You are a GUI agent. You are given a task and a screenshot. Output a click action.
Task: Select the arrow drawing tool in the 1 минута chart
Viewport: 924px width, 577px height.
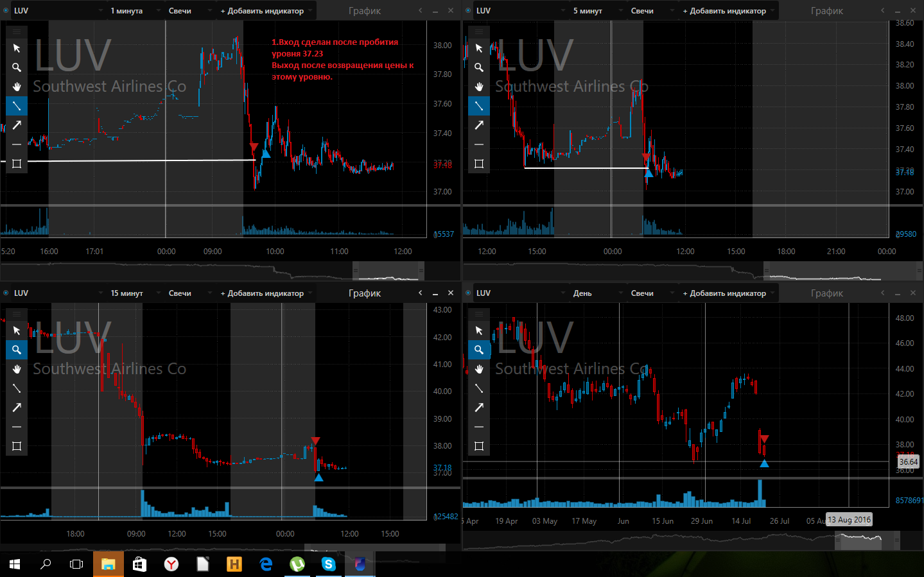(17, 125)
